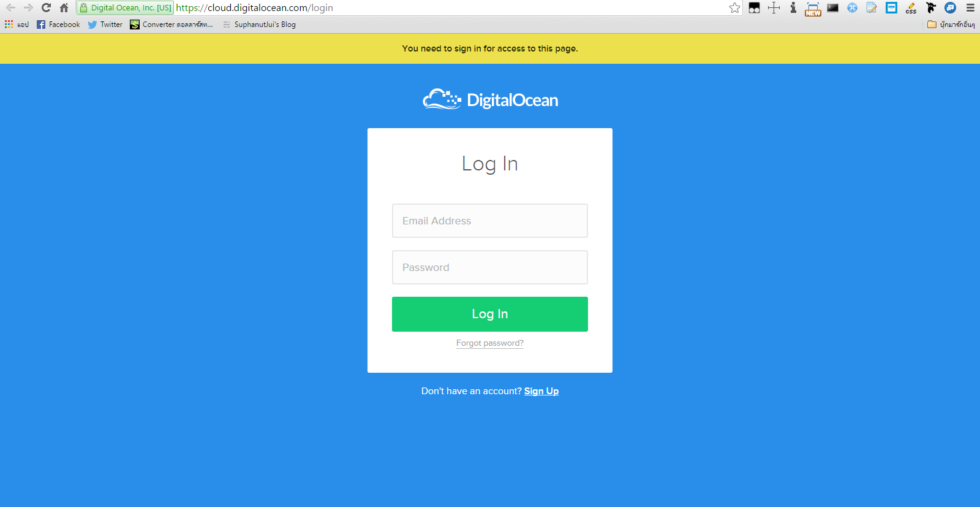
Task: Reload the page with refresh icon
Action: (x=46, y=8)
